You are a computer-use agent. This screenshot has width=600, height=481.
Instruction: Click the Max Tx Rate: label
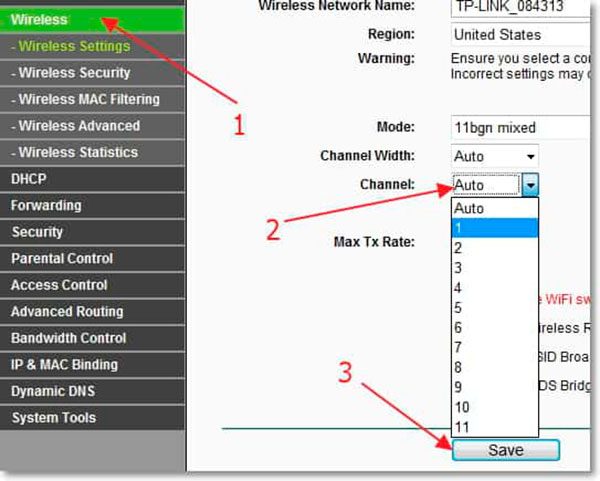click(374, 242)
